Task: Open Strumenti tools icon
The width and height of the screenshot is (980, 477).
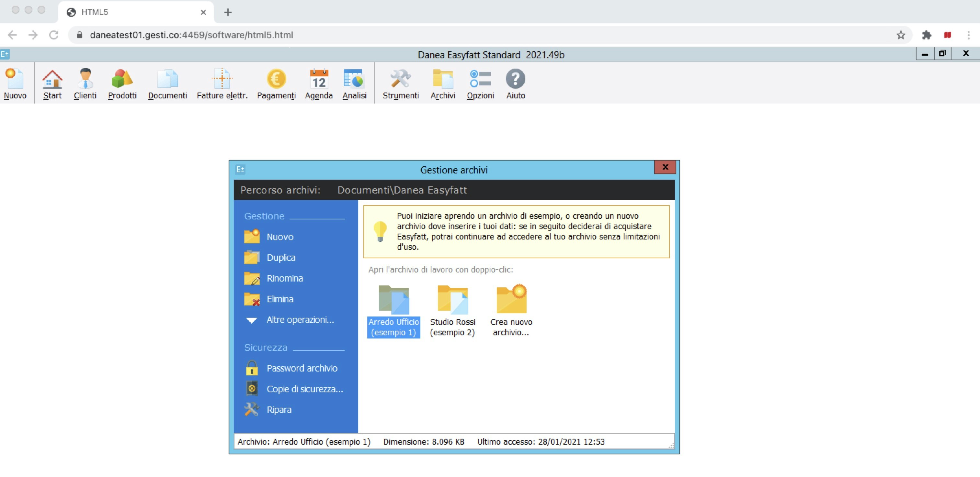Action: 401,83
